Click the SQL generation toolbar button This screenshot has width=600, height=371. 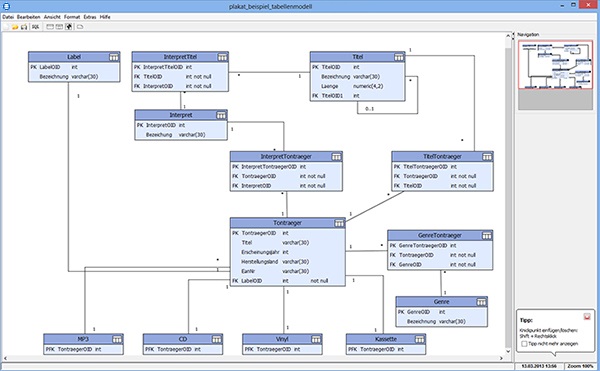point(36,27)
